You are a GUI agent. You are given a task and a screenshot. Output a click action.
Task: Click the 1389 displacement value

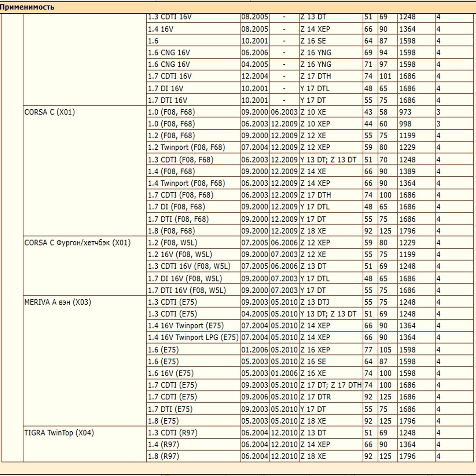(x=407, y=172)
